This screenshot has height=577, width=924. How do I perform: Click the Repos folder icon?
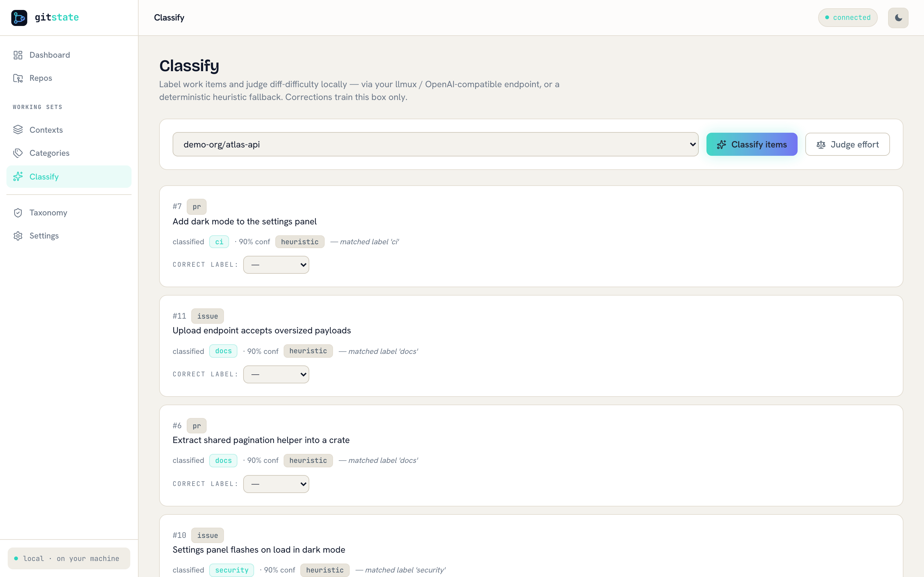click(x=18, y=78)
